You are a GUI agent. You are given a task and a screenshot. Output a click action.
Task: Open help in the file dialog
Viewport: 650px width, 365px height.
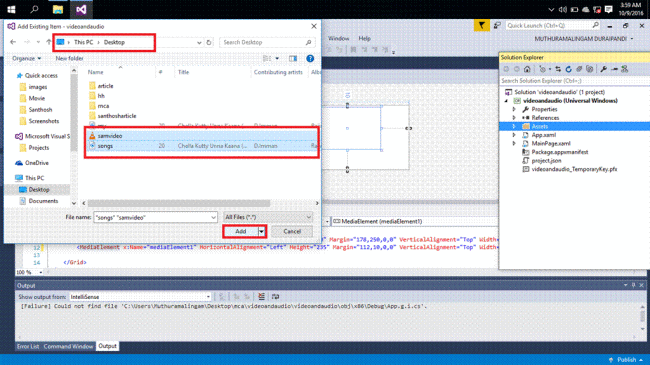point(310,58)
